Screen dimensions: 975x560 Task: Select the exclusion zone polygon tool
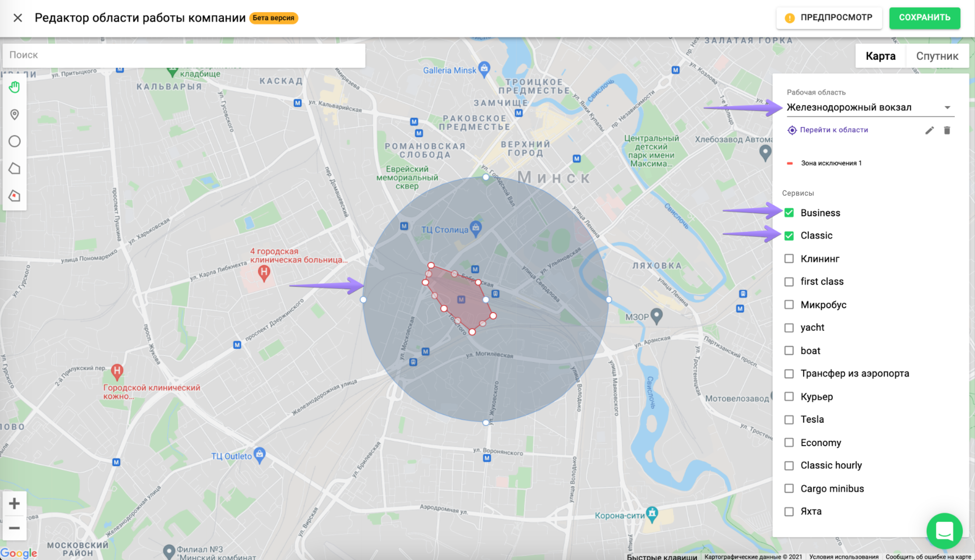[14, 196]
